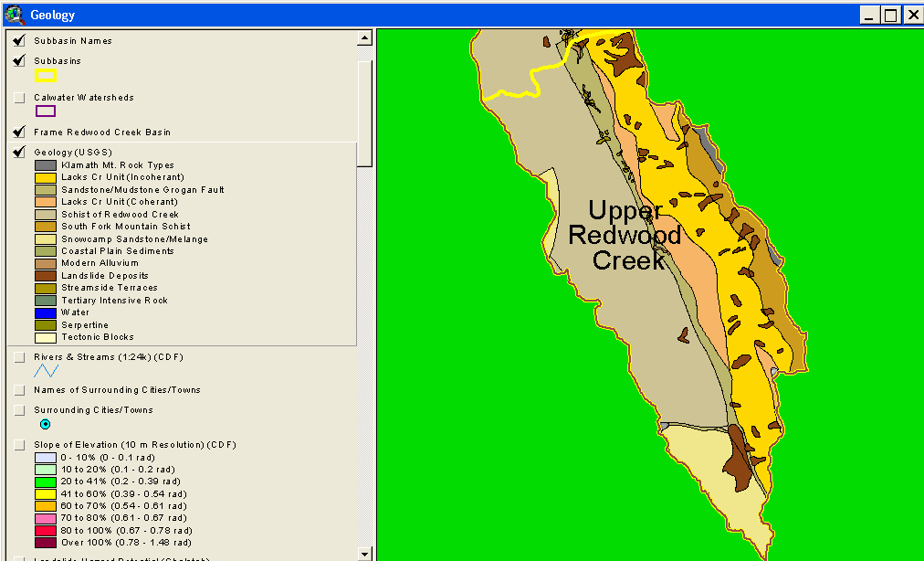Click the purple Calwater Watersheds symbol

tap(46, 111)
